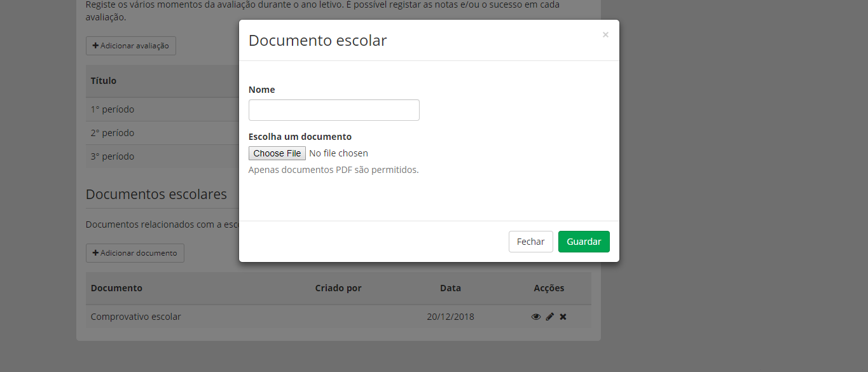Click Fechar to dismiss the dialog
The width and height of the screenshot is (868, 372).
point(530,242)
